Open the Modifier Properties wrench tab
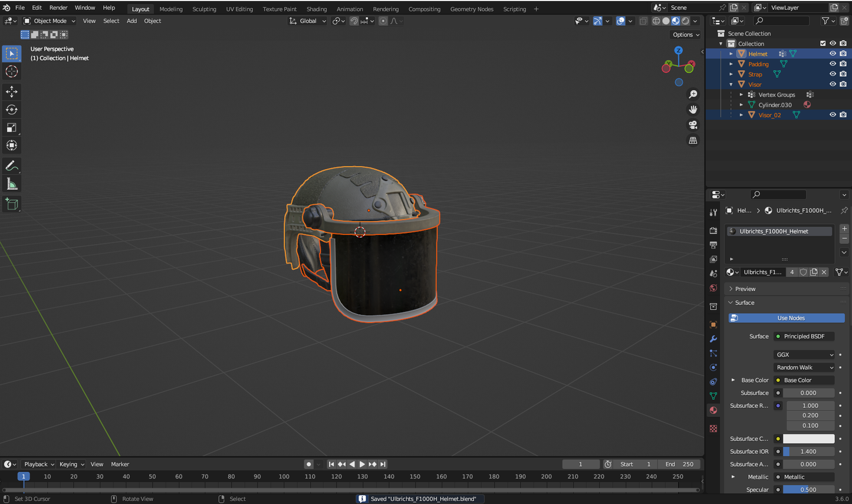The height and width of the screenshot is (504, 852). pos(713,339)
